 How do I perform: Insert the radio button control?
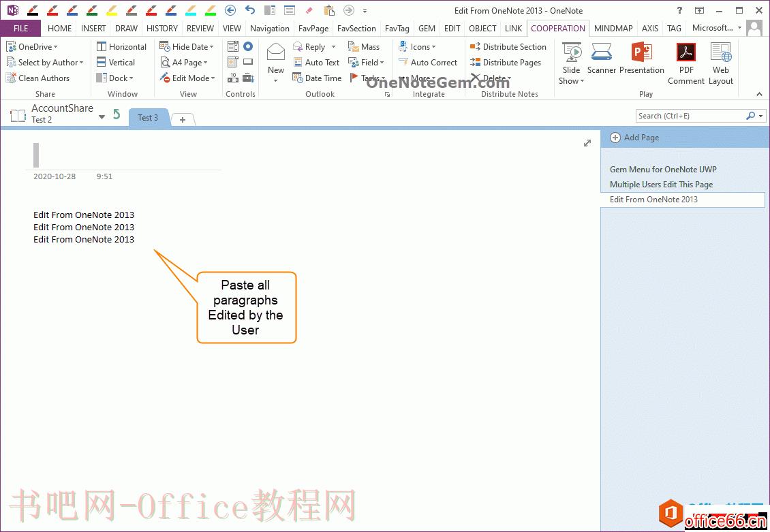click(248, 46)
